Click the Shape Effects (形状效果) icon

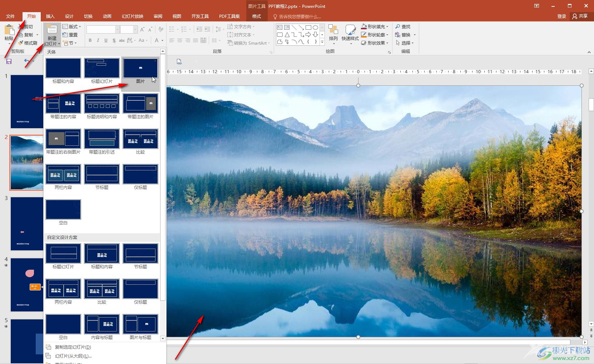point(364,43)
